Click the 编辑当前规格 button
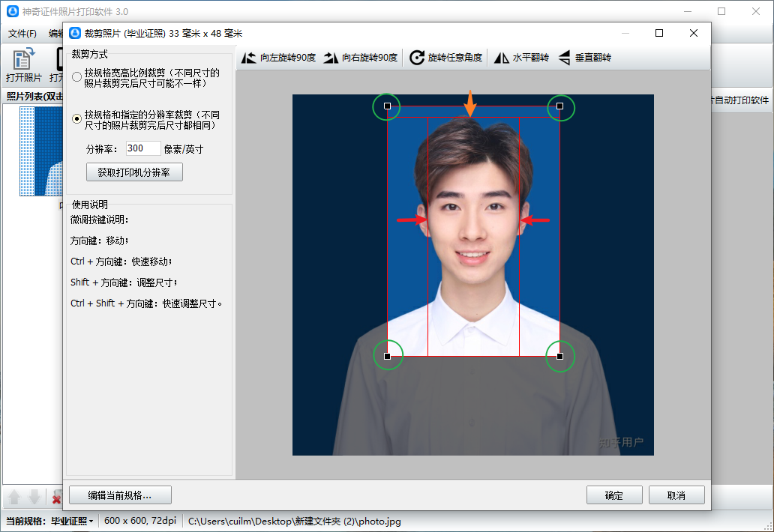The height and width of the screenshot is (532, 774). pos(120,495)
